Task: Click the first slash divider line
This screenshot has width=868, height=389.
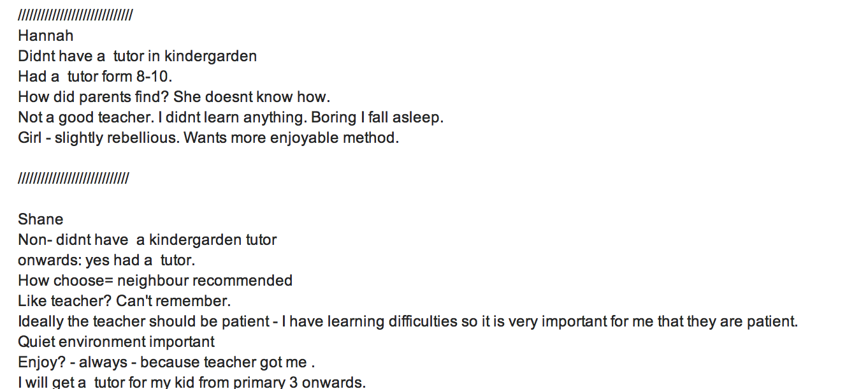Action: [75, 15]
